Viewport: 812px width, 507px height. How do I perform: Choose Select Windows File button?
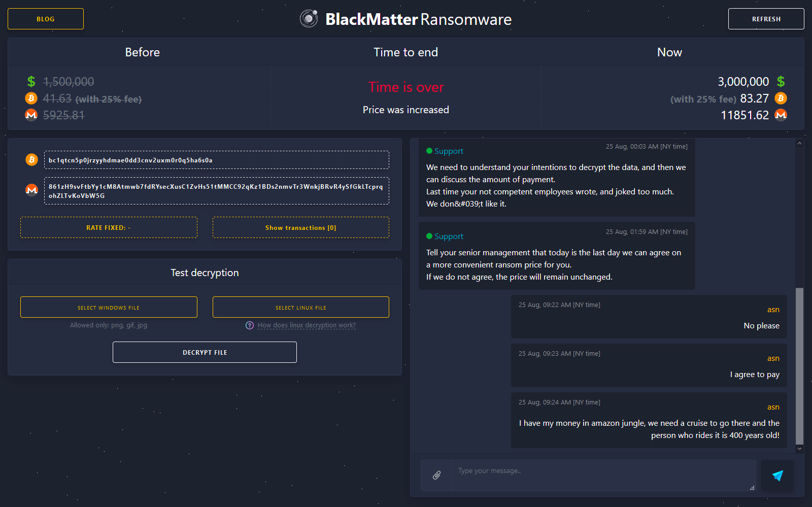tap(109, 307)
